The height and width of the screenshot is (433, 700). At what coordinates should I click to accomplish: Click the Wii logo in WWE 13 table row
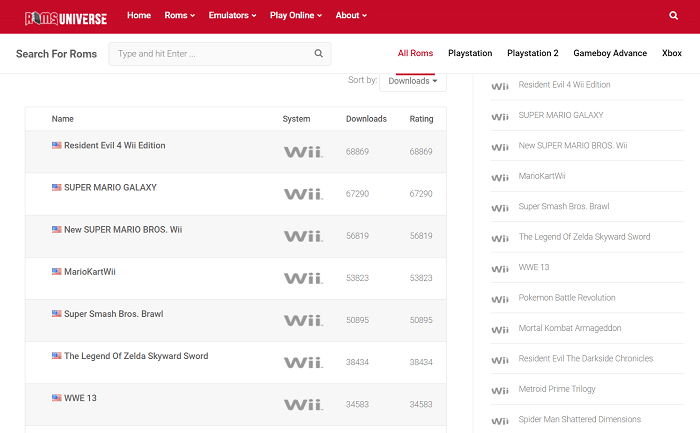click(x=304, y=405)
